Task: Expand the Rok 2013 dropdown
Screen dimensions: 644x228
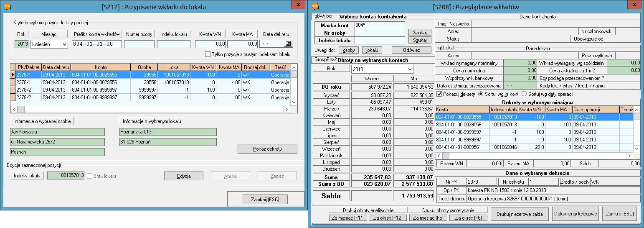Action: pyautogui.click(x=409, y=69)
